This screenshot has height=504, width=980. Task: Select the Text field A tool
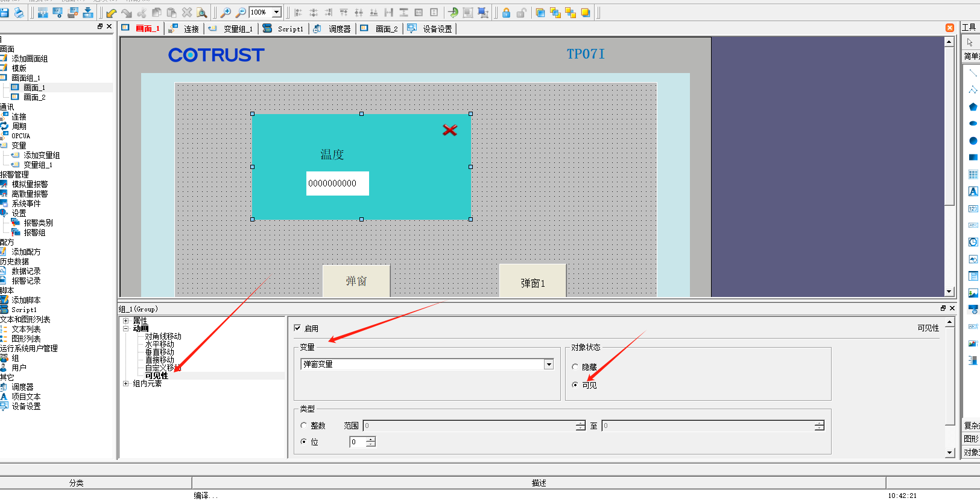[x=973, y=191]
